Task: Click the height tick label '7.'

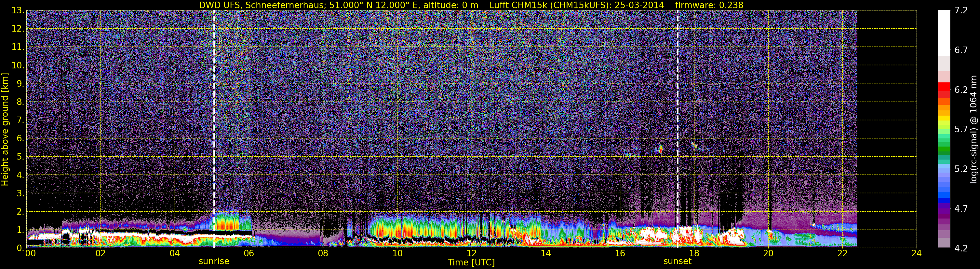Action: pyautogui.click(x=20, y=120)
